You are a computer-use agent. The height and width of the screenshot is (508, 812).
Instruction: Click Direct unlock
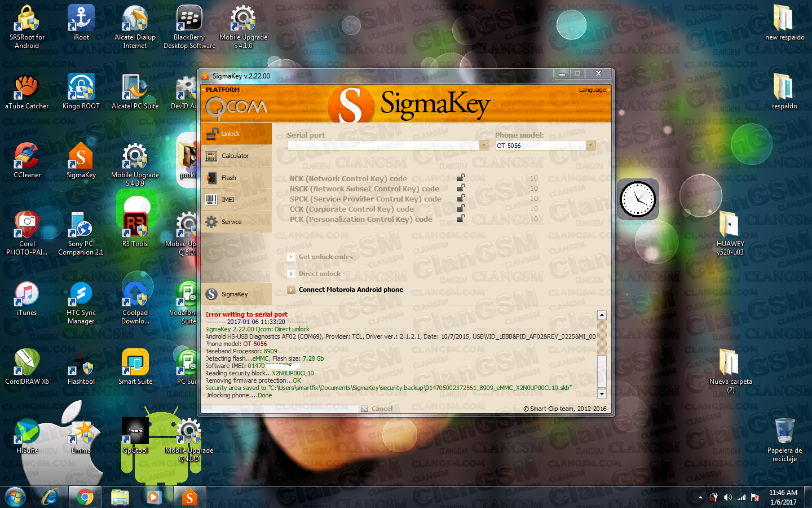[314, 274]
